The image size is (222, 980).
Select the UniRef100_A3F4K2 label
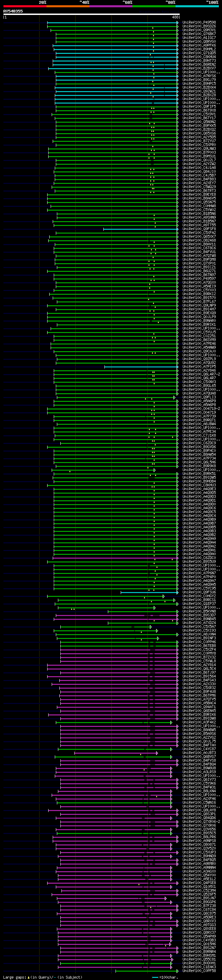[199, 722]
